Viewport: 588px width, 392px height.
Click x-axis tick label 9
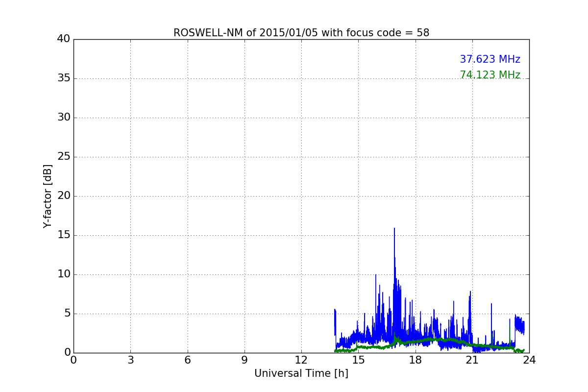[245, 360]
